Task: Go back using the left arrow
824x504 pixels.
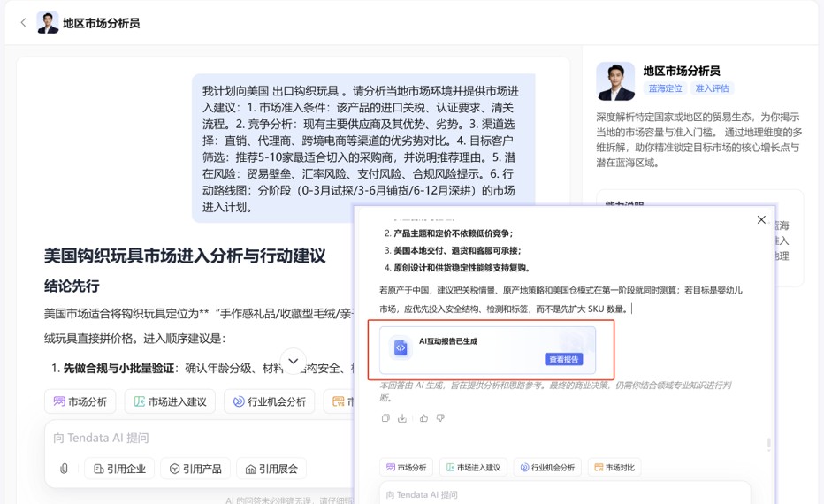Action: tap(23, 23)
